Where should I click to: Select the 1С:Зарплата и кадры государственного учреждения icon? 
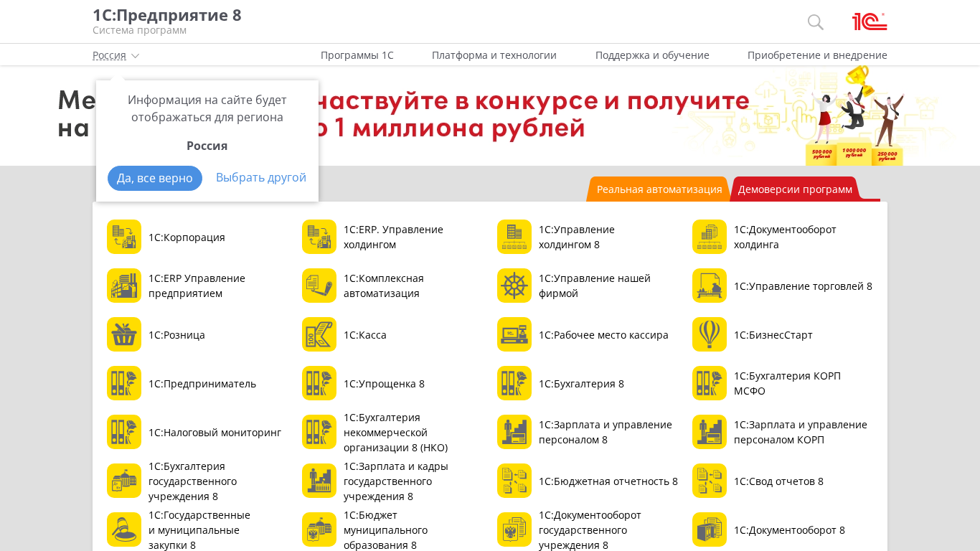click(x=319, y=481)
